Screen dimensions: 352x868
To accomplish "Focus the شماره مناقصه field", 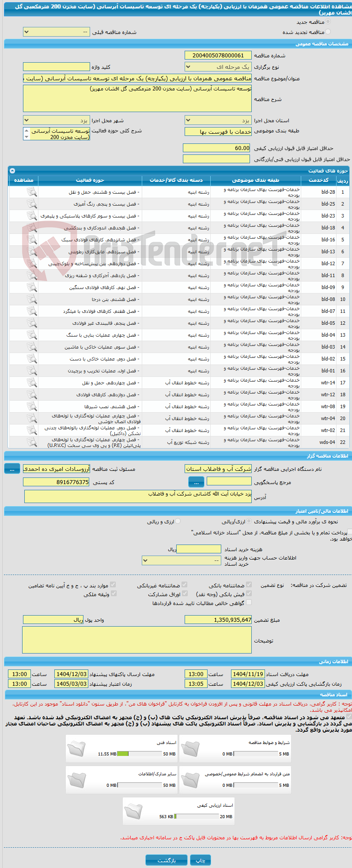I will (218, 55).
